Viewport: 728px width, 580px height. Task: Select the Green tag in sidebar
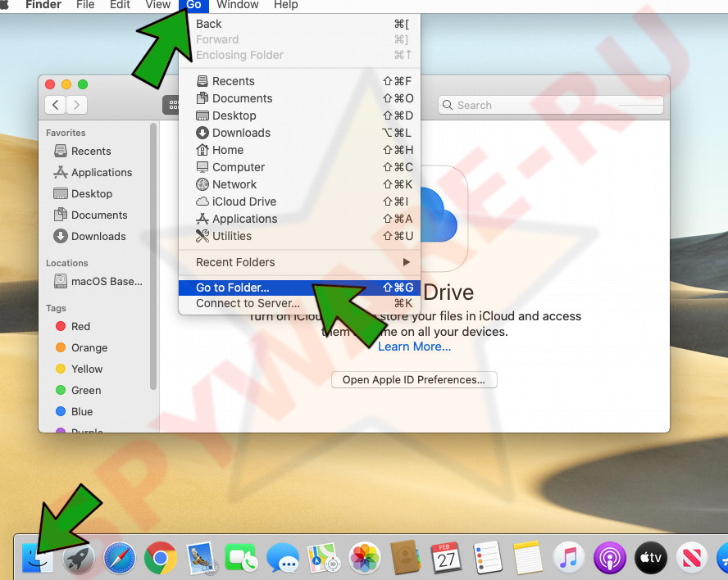tap(79, 391)
